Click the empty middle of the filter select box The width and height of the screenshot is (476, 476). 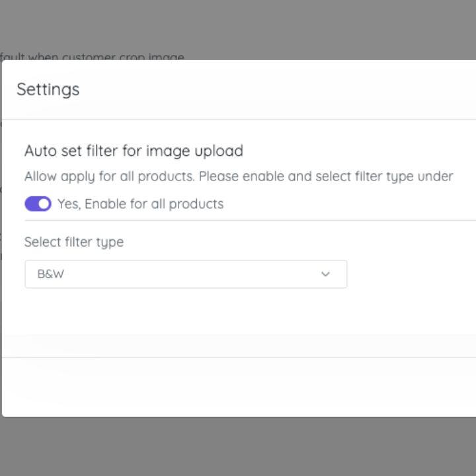click(185, 274)
